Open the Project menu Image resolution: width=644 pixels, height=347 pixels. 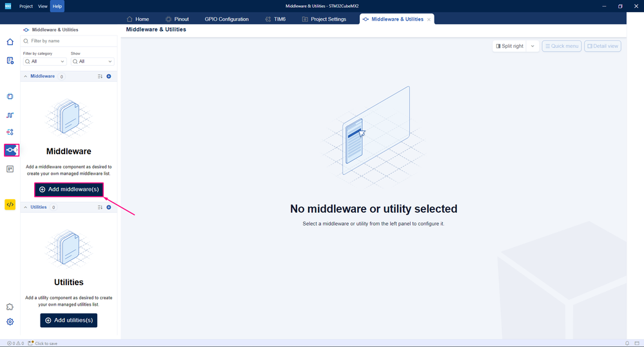26,6
